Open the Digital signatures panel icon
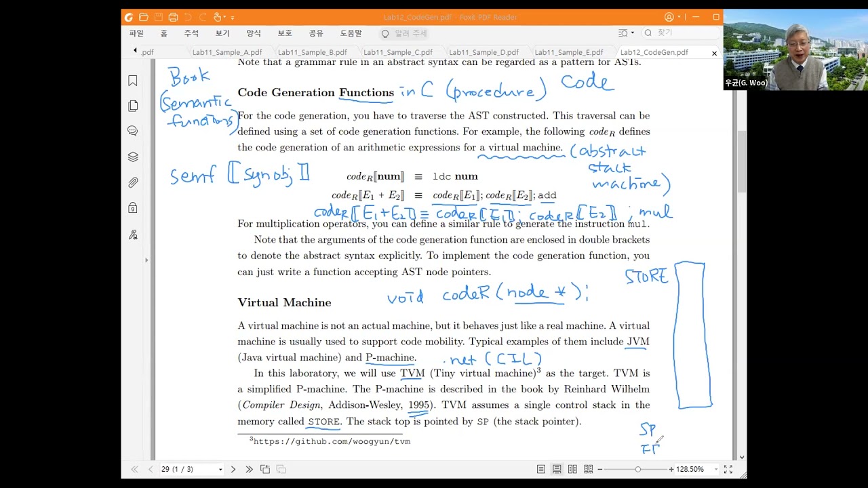Screen dimensions: 868x488 (x=133, y=235)
